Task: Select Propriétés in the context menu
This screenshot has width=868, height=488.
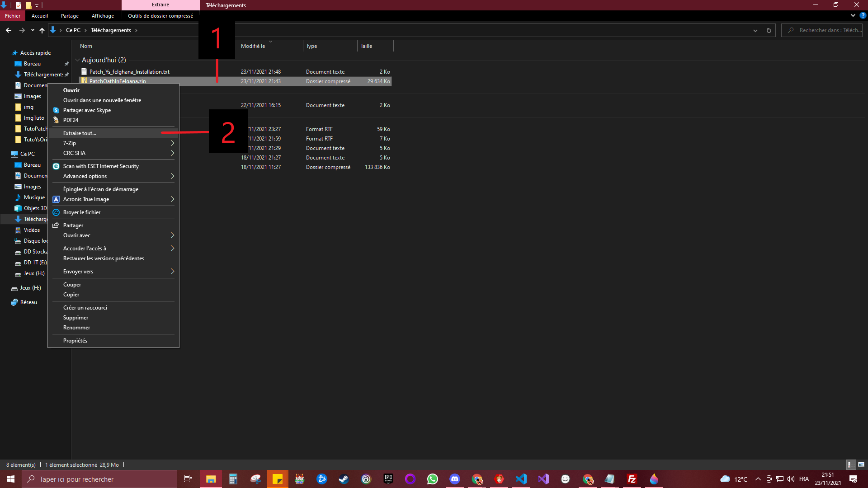Action: tap(75, 341)
